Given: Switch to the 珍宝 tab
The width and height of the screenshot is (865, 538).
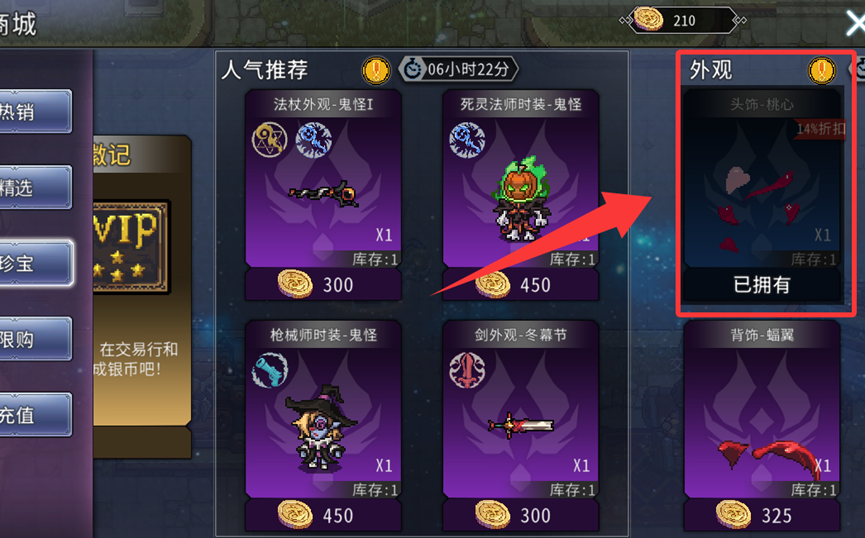Looking at the screenshot, I should pos(34,263).
